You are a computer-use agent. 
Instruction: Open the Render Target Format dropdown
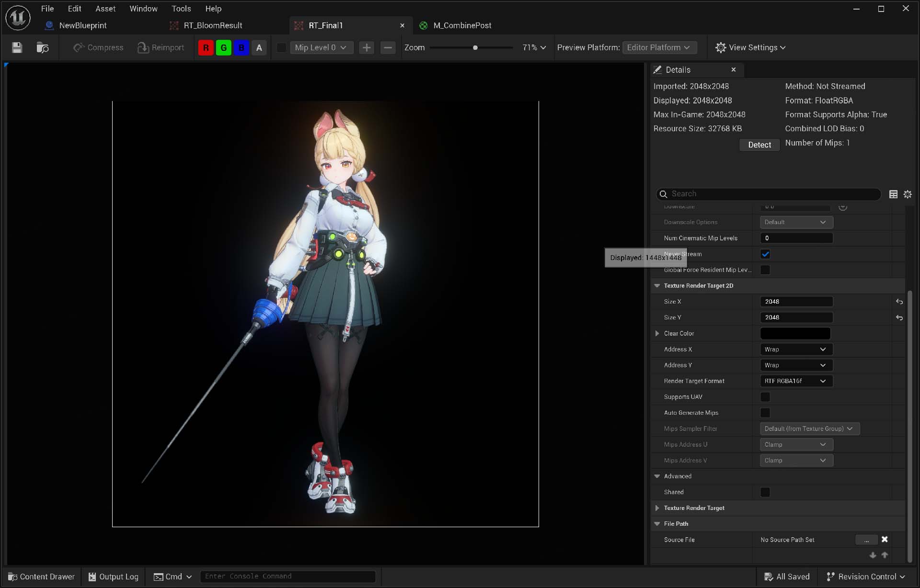(796, 381)
